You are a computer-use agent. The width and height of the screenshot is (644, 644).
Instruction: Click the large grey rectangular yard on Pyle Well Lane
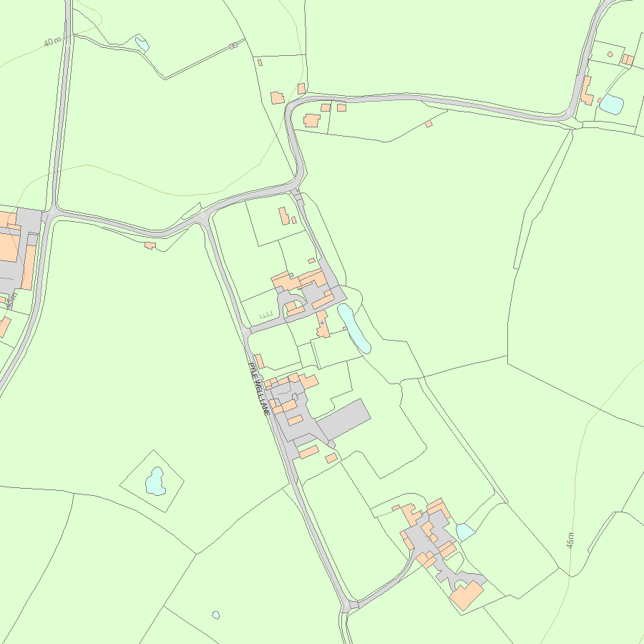345,419
